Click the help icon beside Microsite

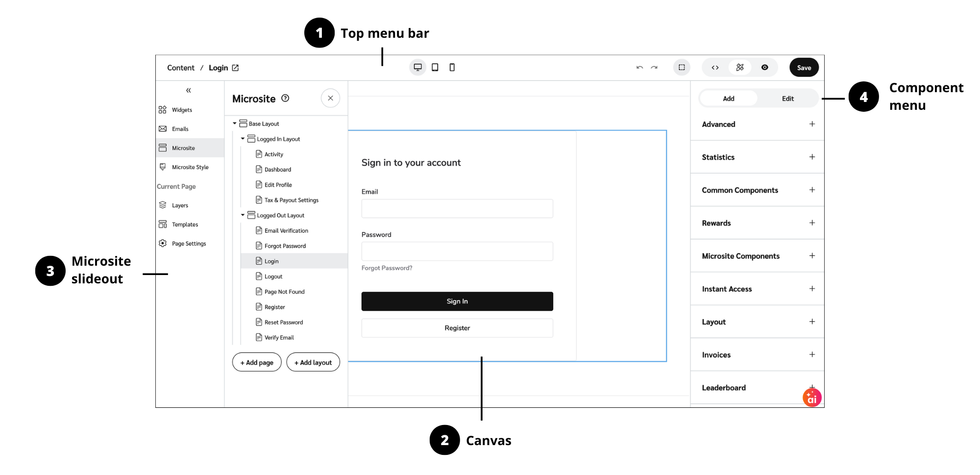(285, 99)
